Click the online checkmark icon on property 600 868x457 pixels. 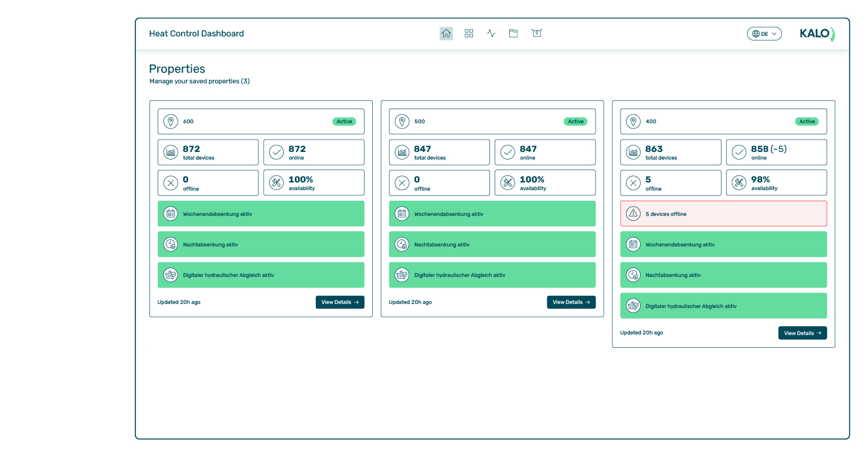point(276,153)
